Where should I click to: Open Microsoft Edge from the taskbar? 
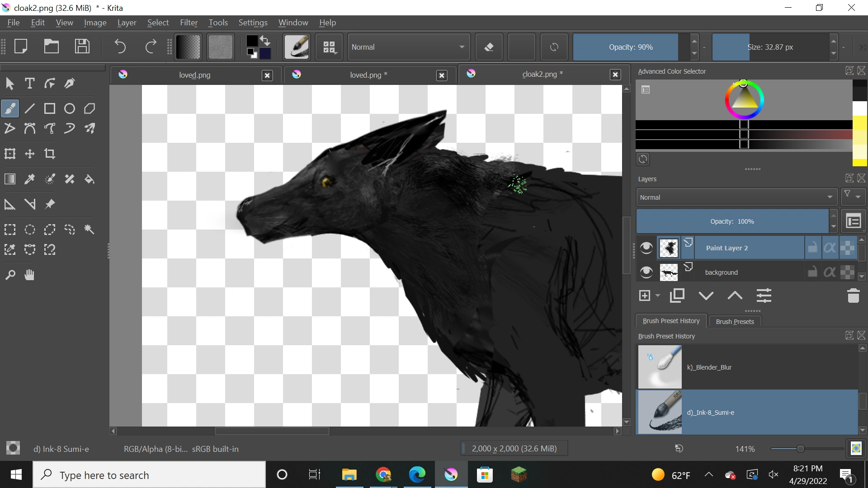[x=417, y=475]
